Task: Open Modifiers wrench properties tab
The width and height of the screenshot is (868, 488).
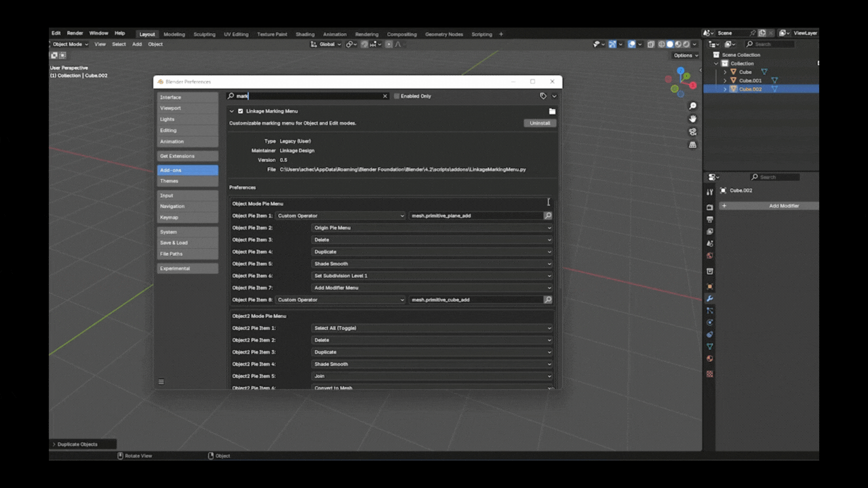Action: click(x=710, y=299)
